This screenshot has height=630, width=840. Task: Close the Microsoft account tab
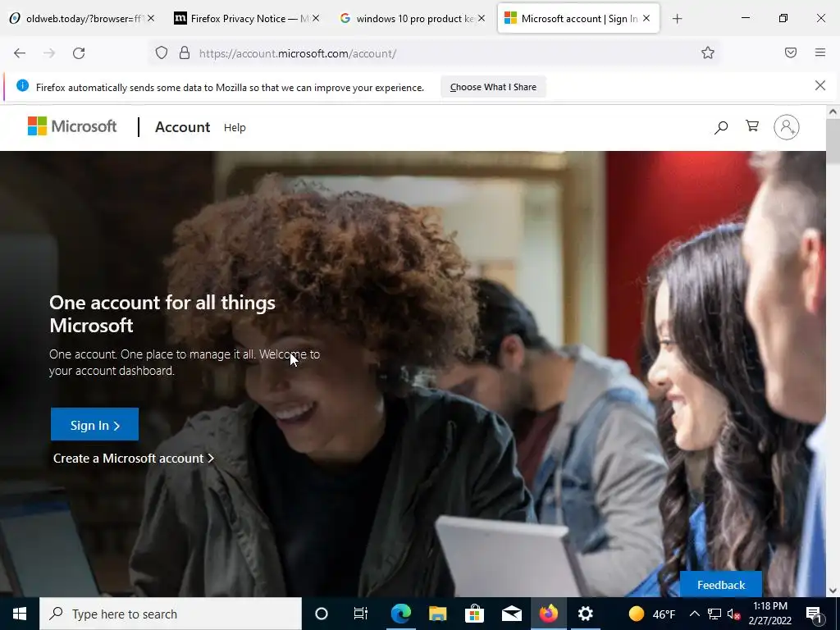click(x=646, y=18)
